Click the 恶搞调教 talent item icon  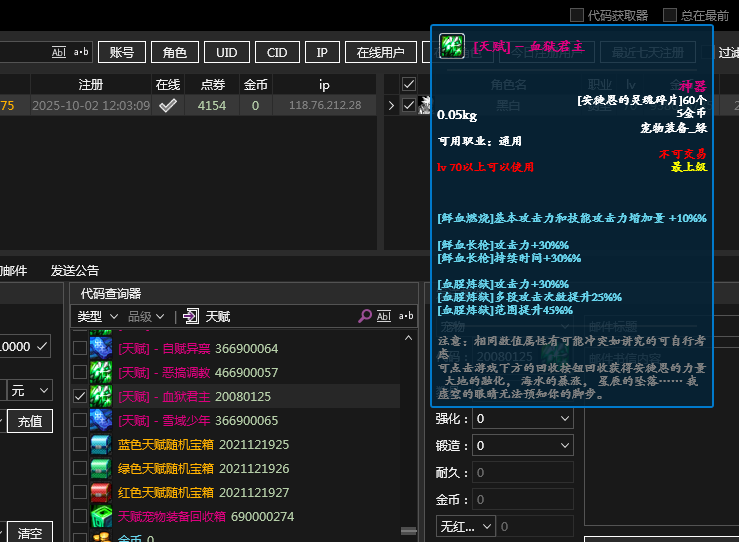[x=101, y=372]
